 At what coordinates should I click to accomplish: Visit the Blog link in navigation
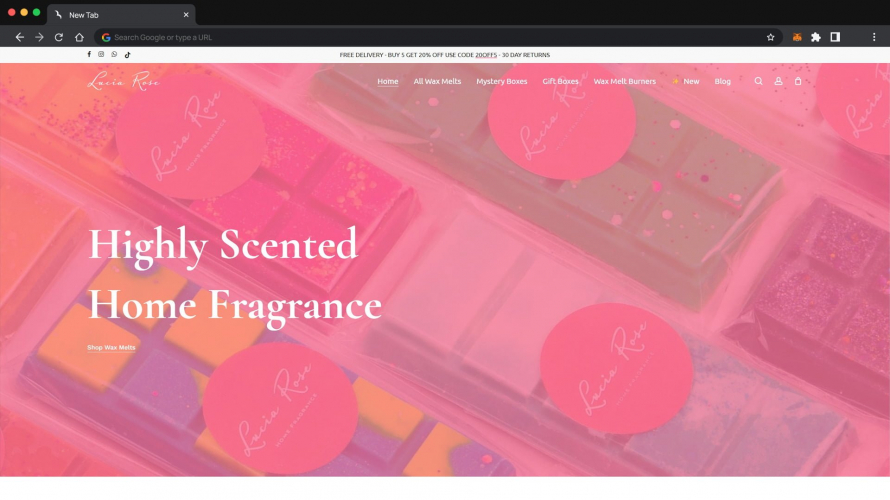tap(723, 81)
